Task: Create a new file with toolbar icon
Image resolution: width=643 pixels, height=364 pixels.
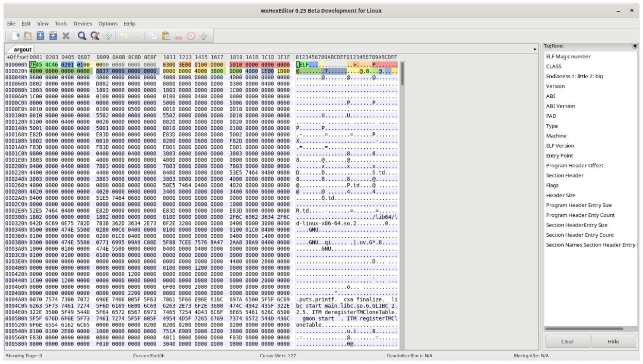Action: [x=16, y=36]
